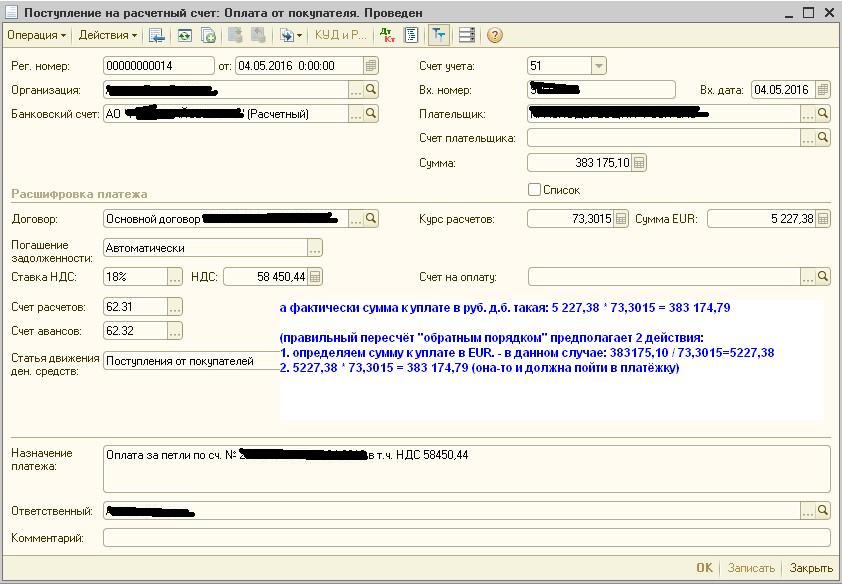The height and width of the screenshot is (584, 842).
Task: Enable the Список checkbox
Action: pos(534,189)
